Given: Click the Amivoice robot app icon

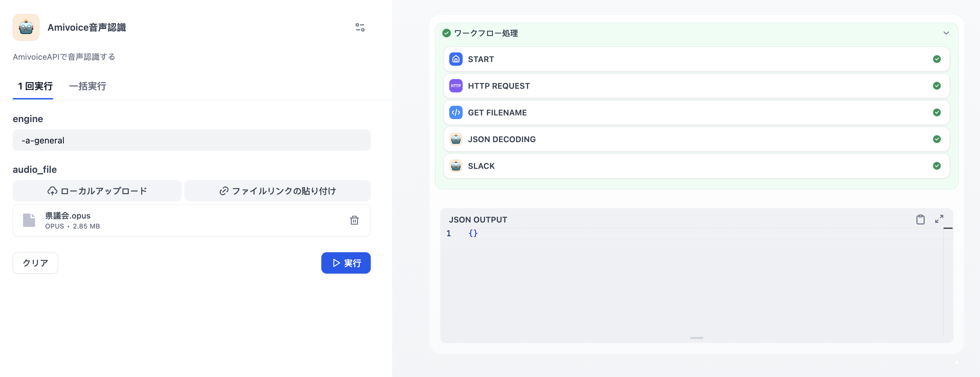Looking at the screenshot, I should 26,27.
